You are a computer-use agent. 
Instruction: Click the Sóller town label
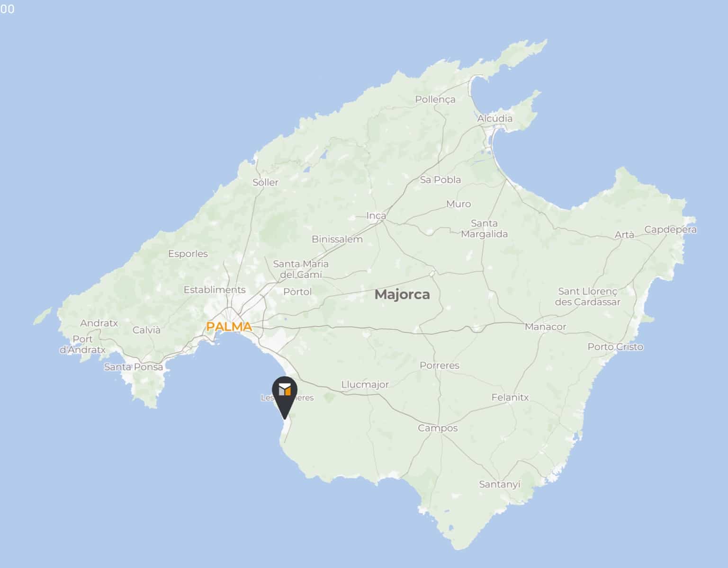265,182
